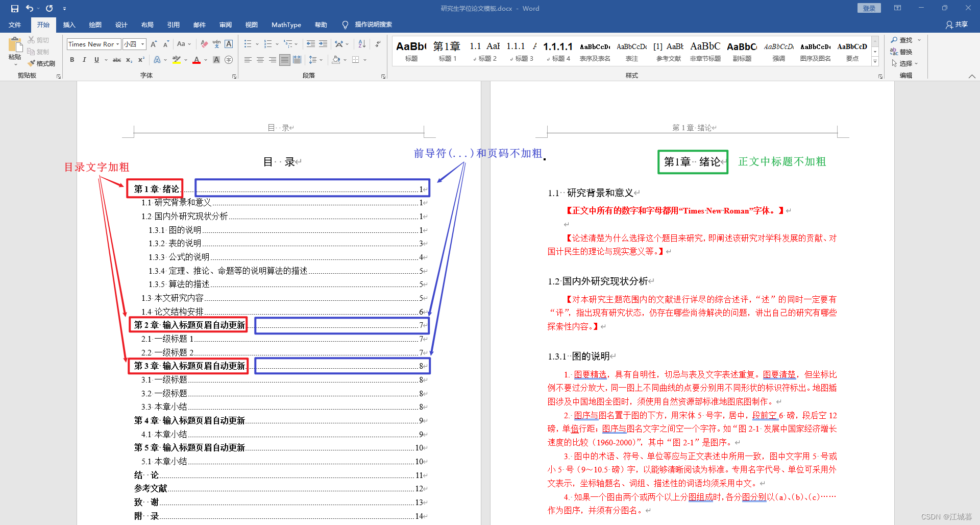Click the 替换 replace button
Image resolution: width=980 pixels, height=525 pixels.
click(x=901, y=52)
